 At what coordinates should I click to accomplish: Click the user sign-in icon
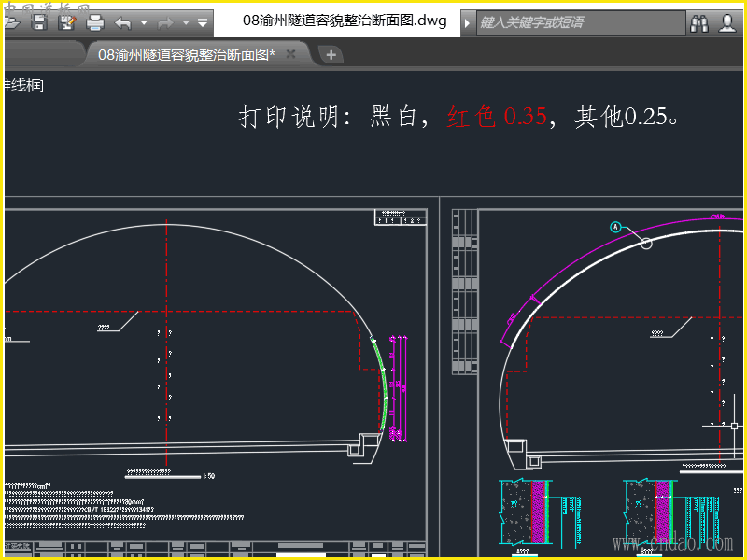727,22
